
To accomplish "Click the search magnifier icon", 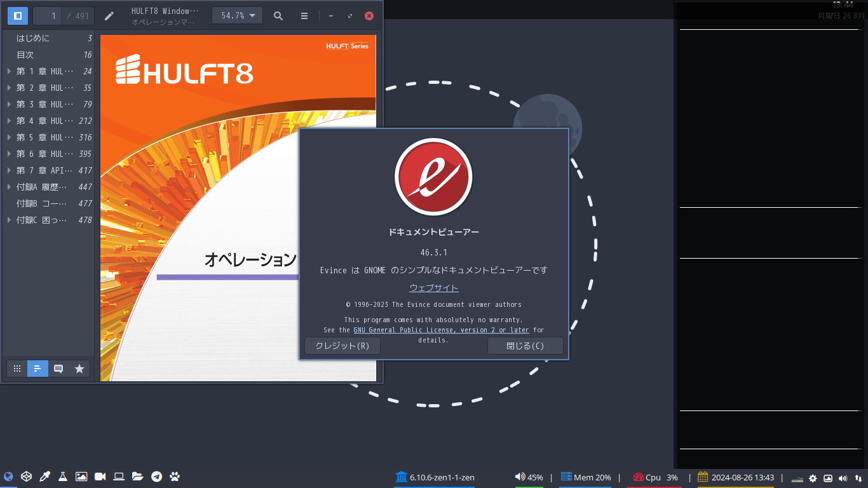I will 278,16.
